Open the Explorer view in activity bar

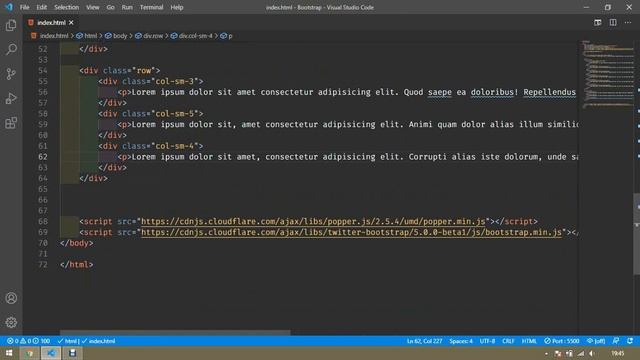(x=11, y=25)
